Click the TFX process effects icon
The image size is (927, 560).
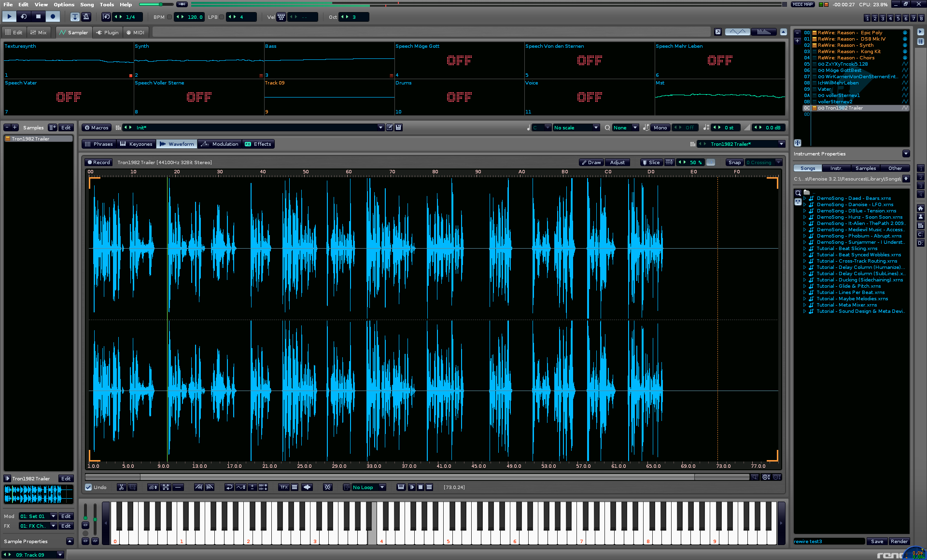pos(284,487)
